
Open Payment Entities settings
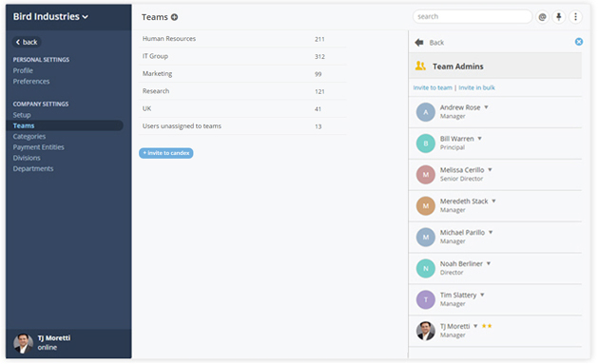pos(39,146)
